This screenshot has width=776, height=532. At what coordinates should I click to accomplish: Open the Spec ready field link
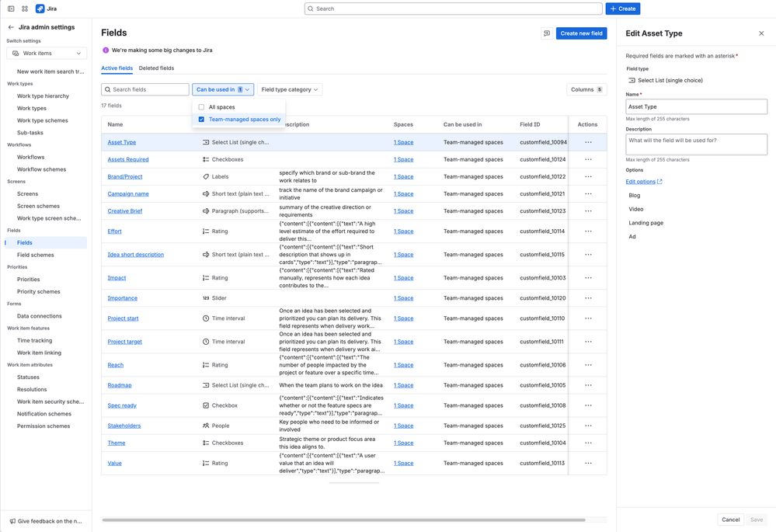tap(122, 405)
